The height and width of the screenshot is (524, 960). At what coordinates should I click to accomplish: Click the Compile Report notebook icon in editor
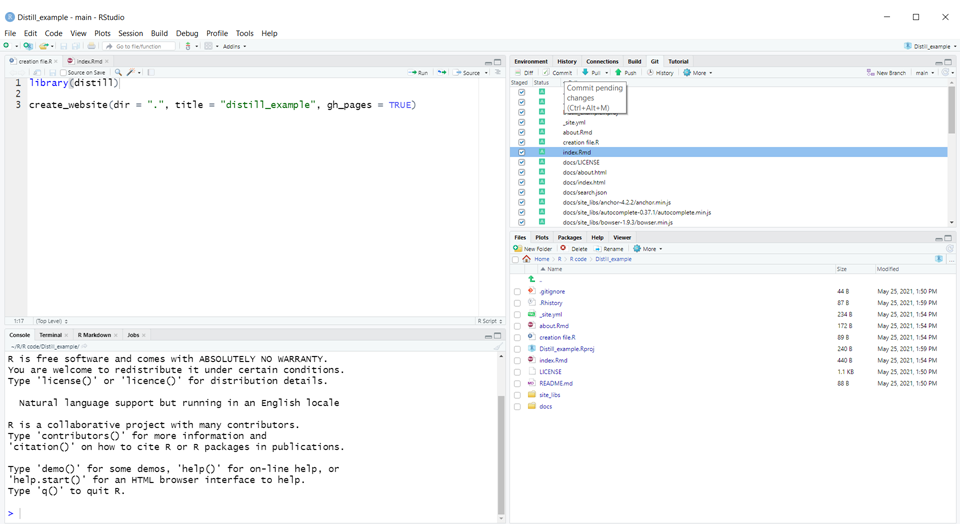(151, 72)
